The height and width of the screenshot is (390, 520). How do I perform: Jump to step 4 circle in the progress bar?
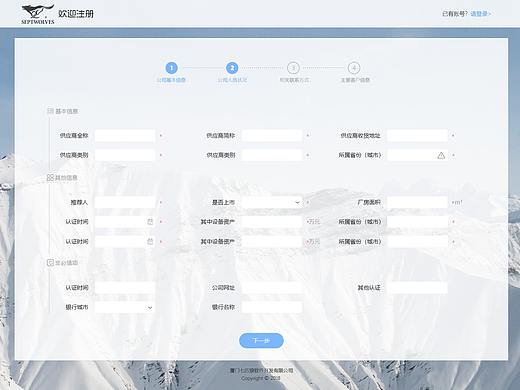pyautogui.click(x=354, y=68)
